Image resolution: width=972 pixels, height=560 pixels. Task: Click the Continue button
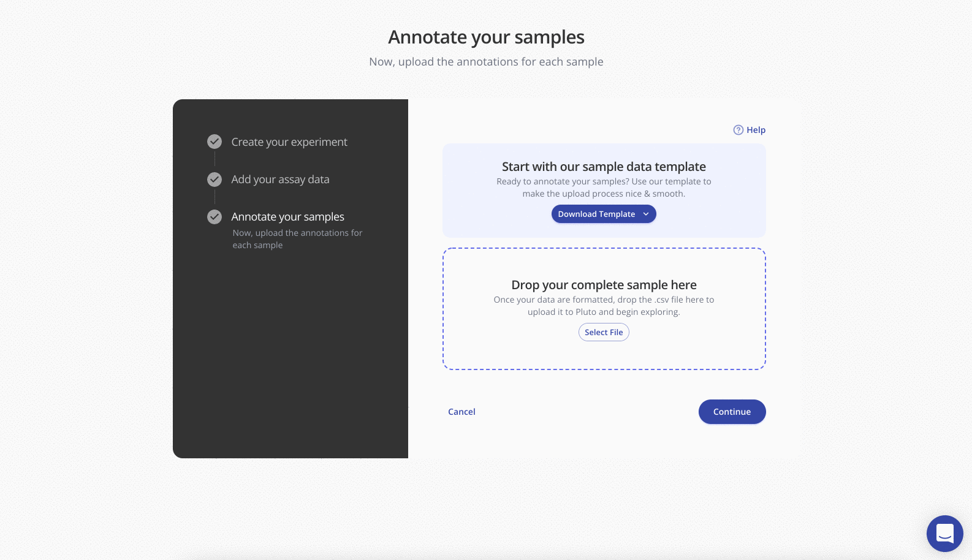pos(732,412)
